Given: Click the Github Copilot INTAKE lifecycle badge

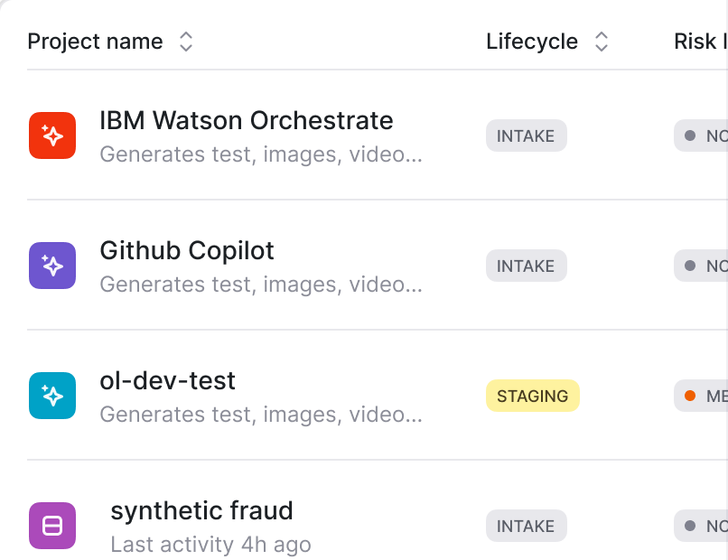Looking at the screenshot, I should pyautogui.click(x=527, y=266).
